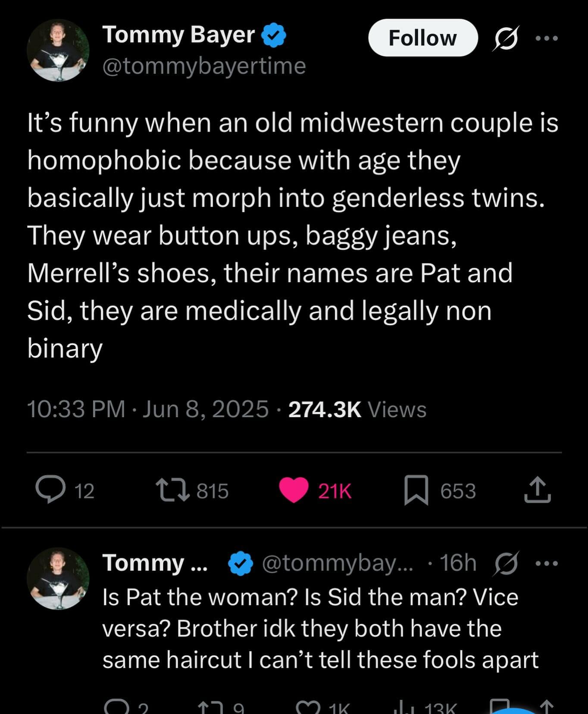
Task: Repost the tweet with 815 reposts
Action: click(x=172, y=491)
